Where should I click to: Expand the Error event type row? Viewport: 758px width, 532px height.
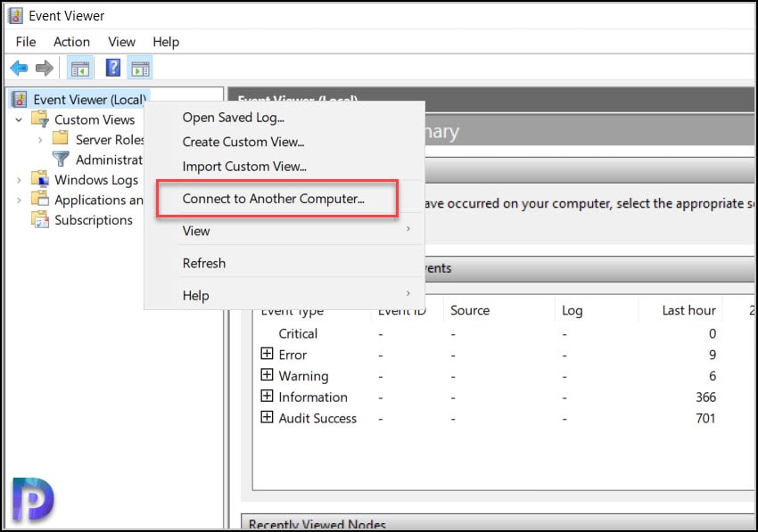point(267,354)
